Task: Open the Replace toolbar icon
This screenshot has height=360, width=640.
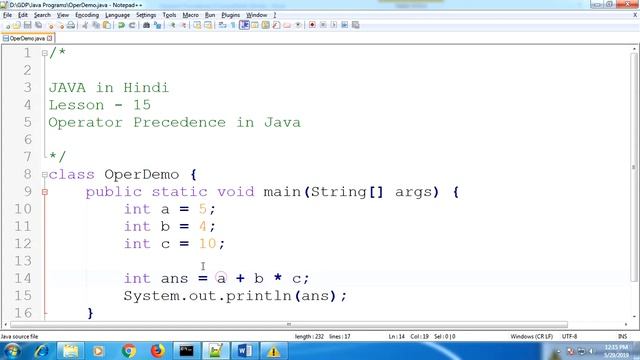Action: tap(157, 25)
